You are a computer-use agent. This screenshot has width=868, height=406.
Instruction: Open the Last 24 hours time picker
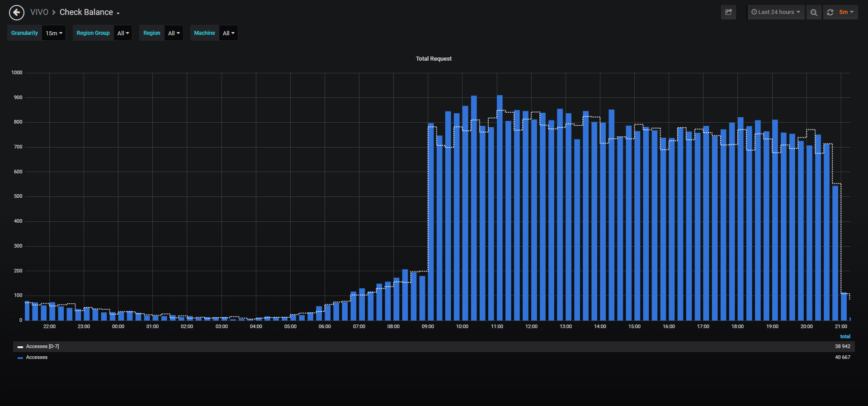776,12
